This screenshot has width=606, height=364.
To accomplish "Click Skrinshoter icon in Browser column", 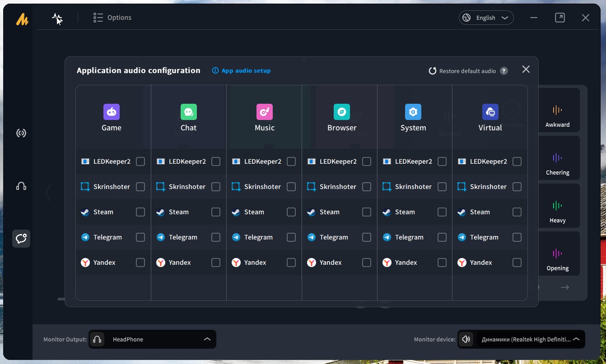I will coord(312,187).
